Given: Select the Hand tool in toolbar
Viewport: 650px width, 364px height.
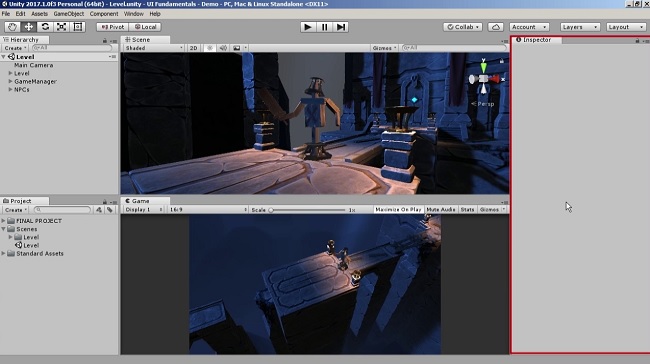Looking at the screenshot, I should 12,27.
